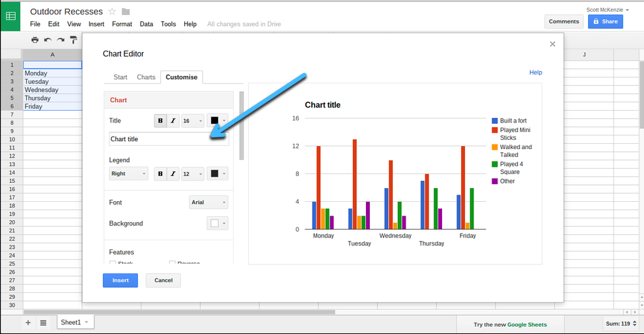Select cell containing Wednesday
Viewport: 644px width, 334px height.
(x=53, y=90)
